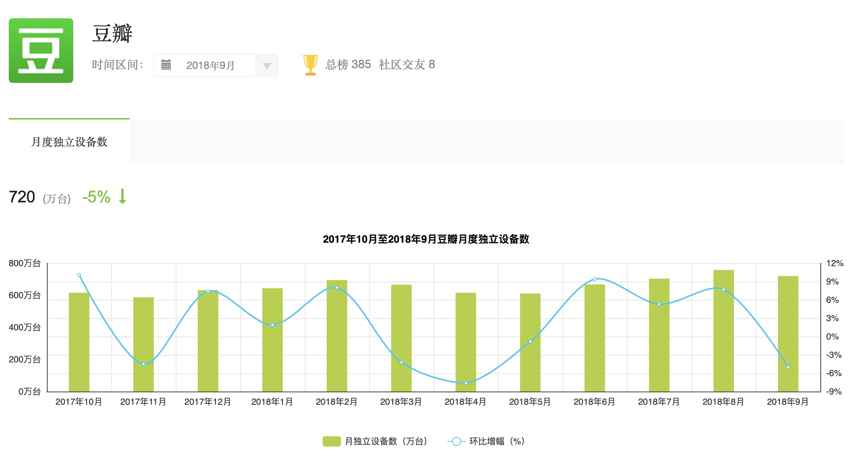
Task: Click the 总榜 385 ranking text
Action: [348, 65]
